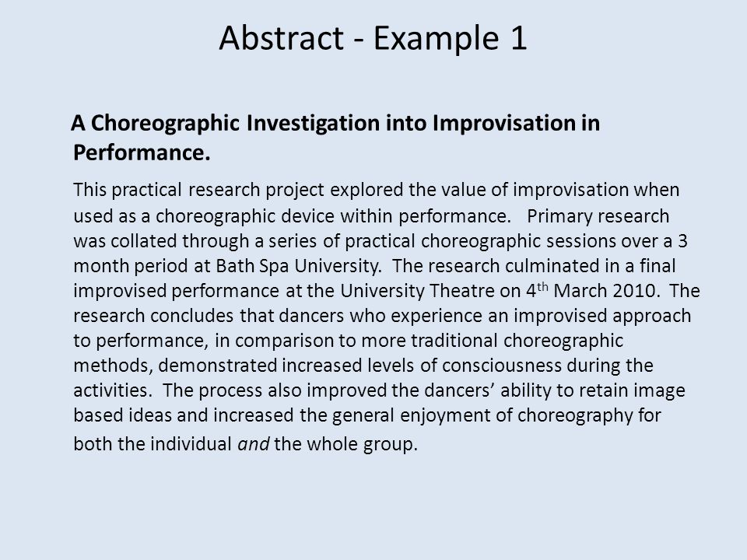Image resolution: width=747 pixels, height=560 pixels.
Task: Click the text 'Bath Spa University'
Action: pos(298,265)
